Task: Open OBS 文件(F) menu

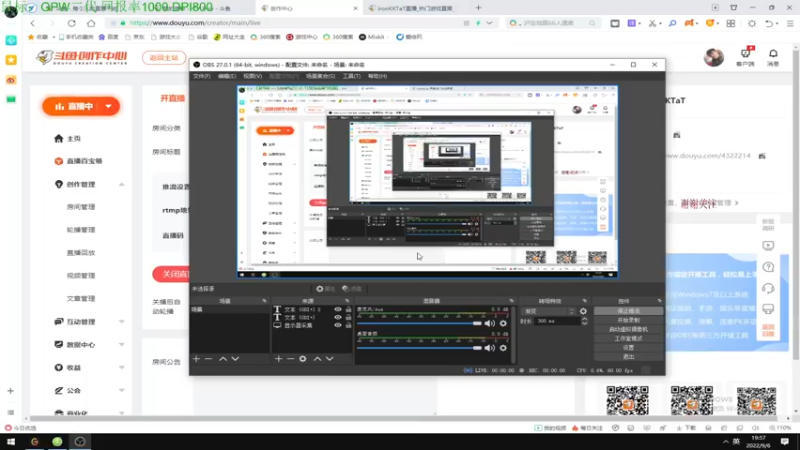Action: pos(202,76)
